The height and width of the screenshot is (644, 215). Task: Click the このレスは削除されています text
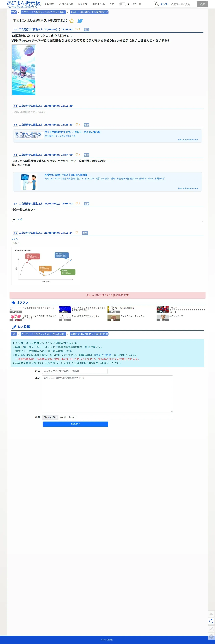29,112
